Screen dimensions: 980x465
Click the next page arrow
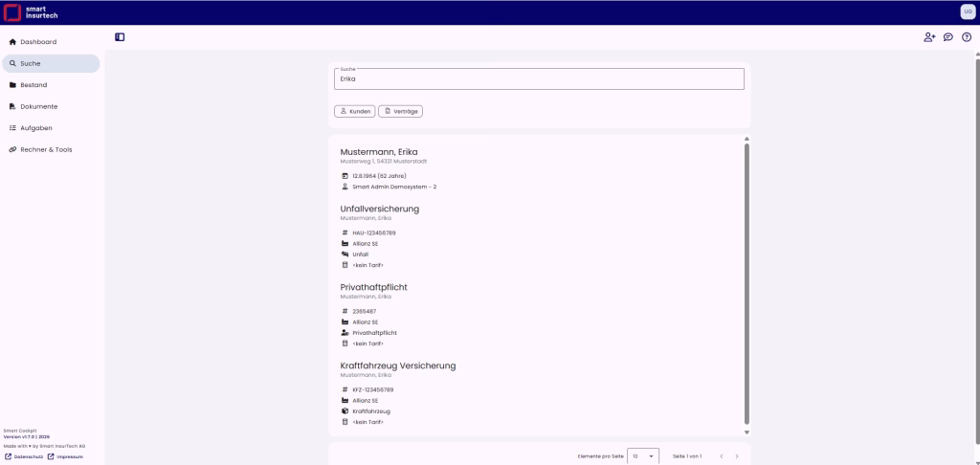click(737, 456)
